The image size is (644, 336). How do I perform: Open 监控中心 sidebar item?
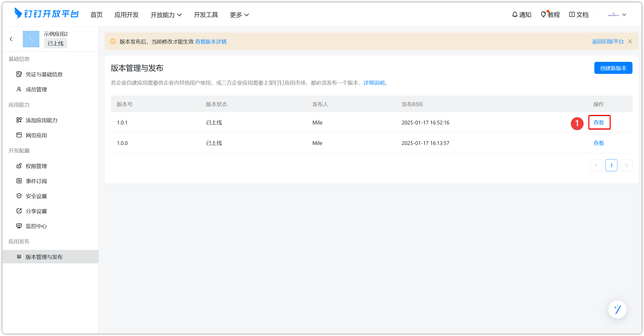[36, 226]
